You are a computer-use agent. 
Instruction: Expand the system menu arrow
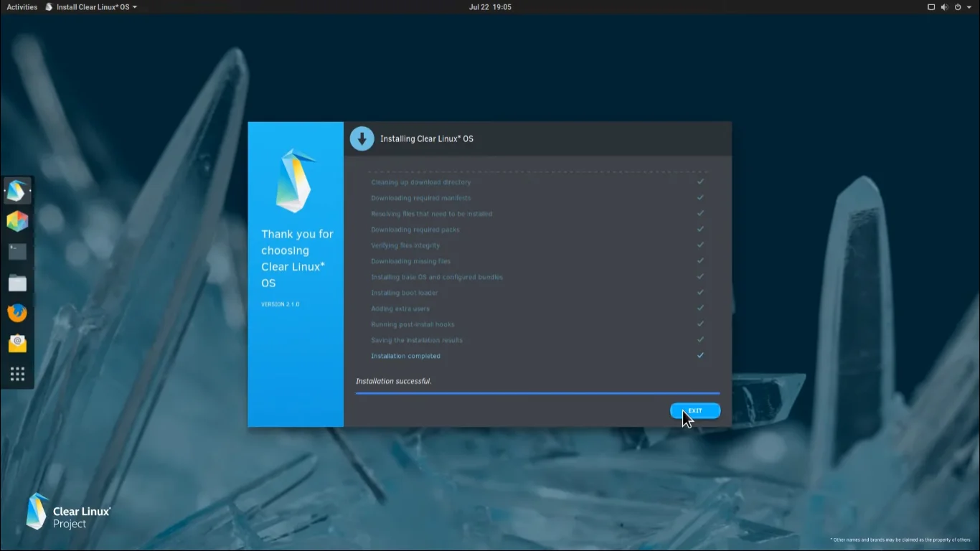[x=969, y=7]
